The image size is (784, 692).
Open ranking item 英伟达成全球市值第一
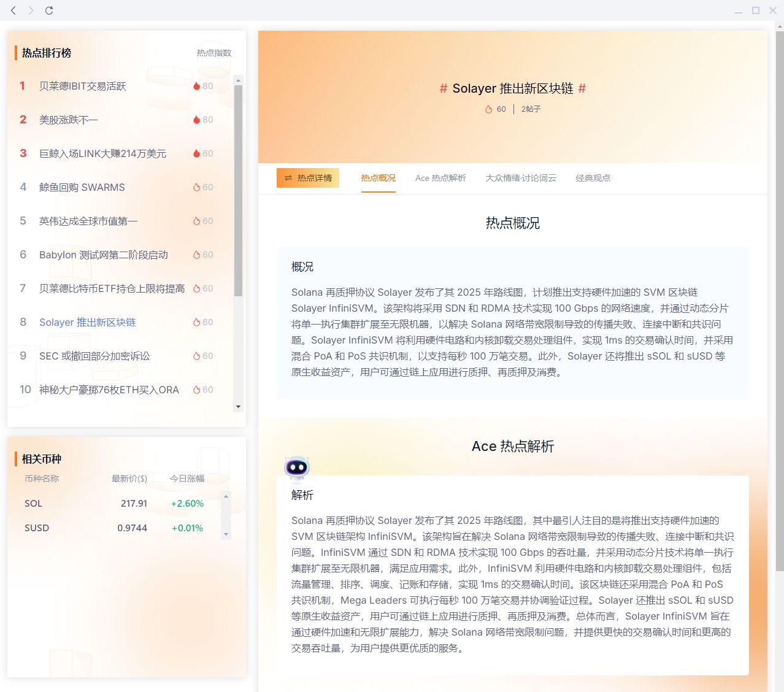[88, 221]
